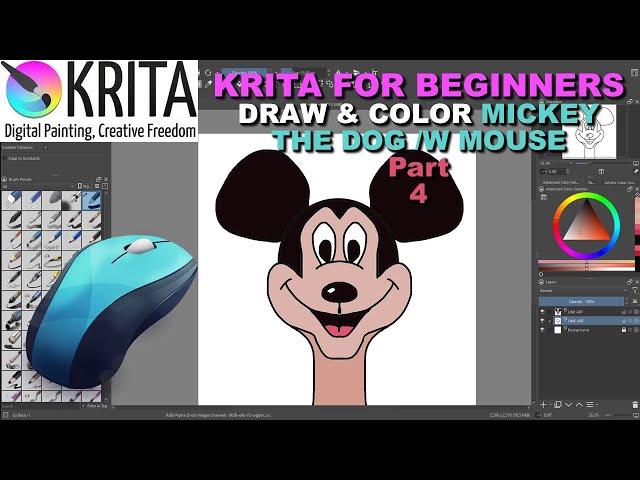Image resolution: width=640 pixels, height=480 pixels.
Task: Click the layer Opacity 100% slider
Action: coord(581,301)
